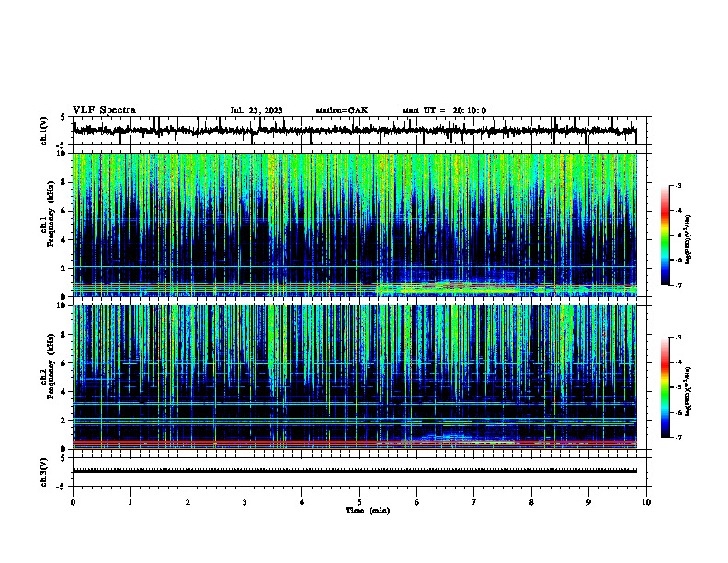The image size is (728, 563).
Task: Click the ch.3 (V) bottom signal strip
Action: point(354,471)
